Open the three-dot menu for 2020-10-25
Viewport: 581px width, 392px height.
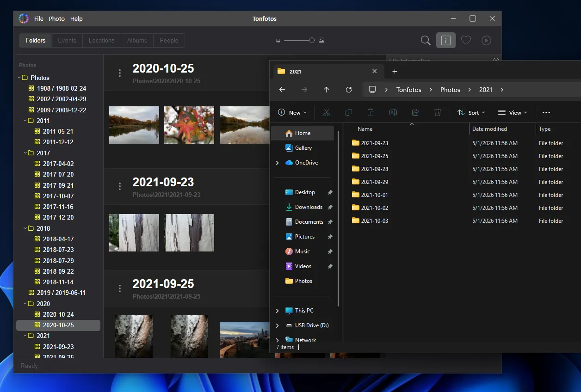[x=120, y=73]
